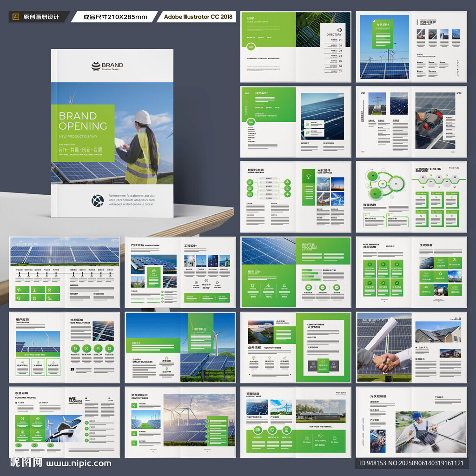
Task: Click the 高效可靠 PROCESS heading
Action: [x=309, y=246]
